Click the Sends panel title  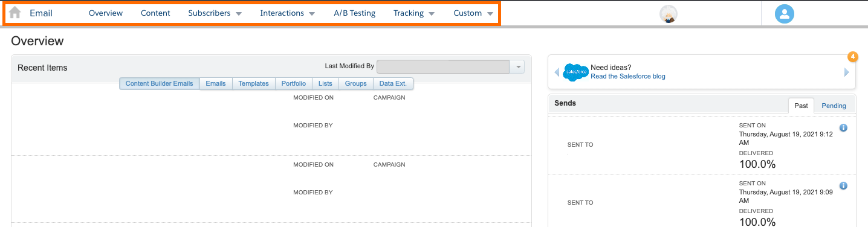tap(565, 103)
